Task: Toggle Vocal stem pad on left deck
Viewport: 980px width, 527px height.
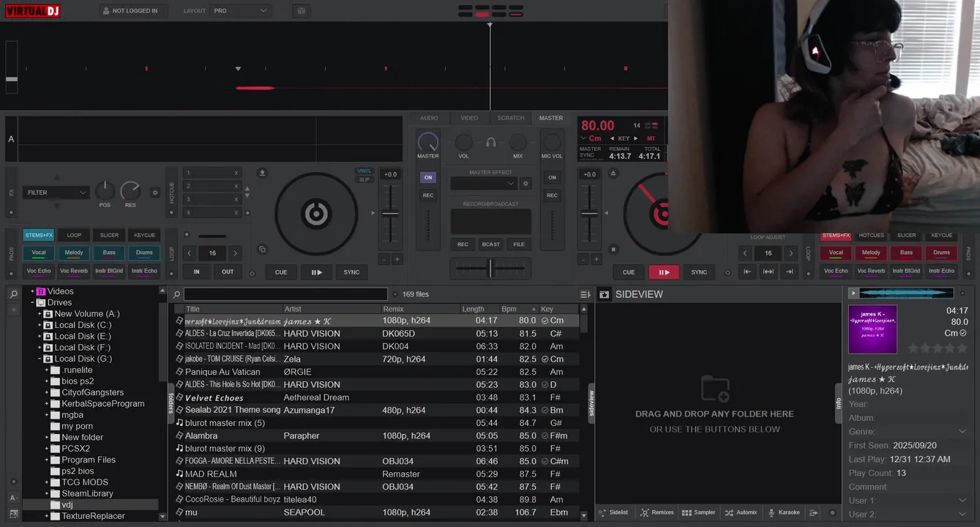Action: coord(39,253)
